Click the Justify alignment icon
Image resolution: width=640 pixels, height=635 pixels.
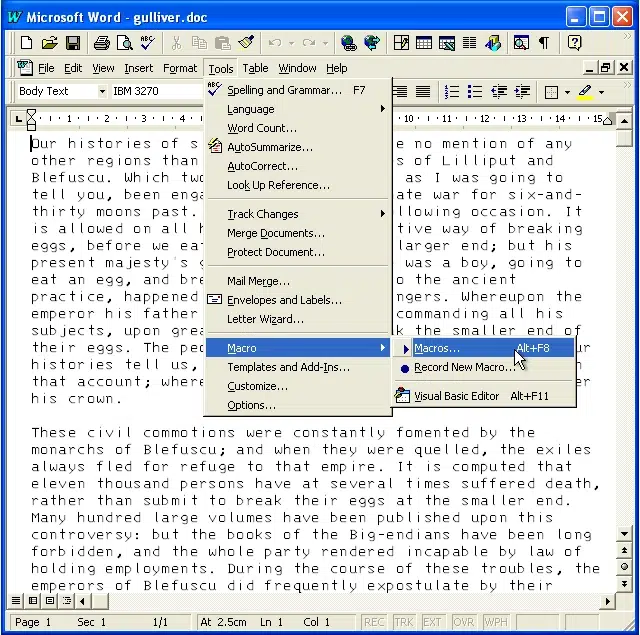[x=423, y=91]
